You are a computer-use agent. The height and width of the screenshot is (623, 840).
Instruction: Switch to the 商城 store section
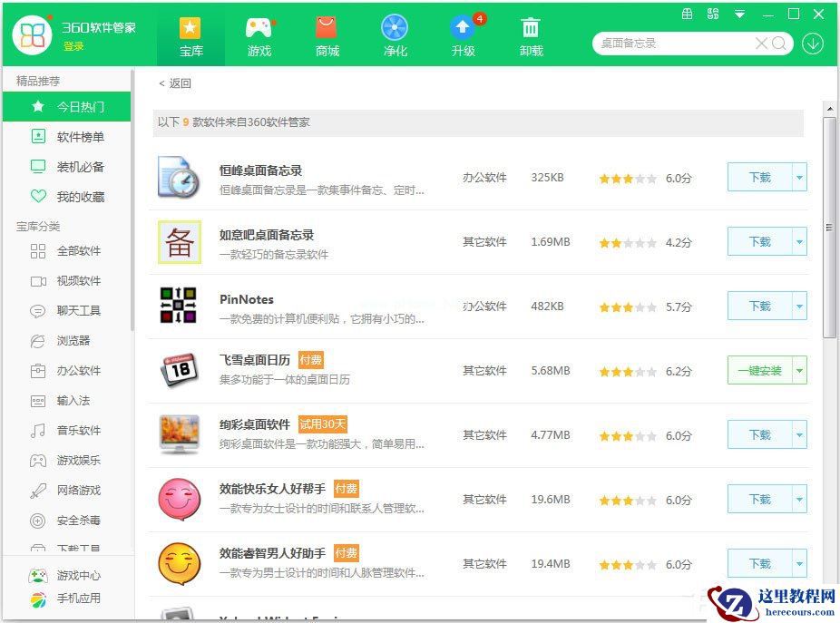coord(327,36)
